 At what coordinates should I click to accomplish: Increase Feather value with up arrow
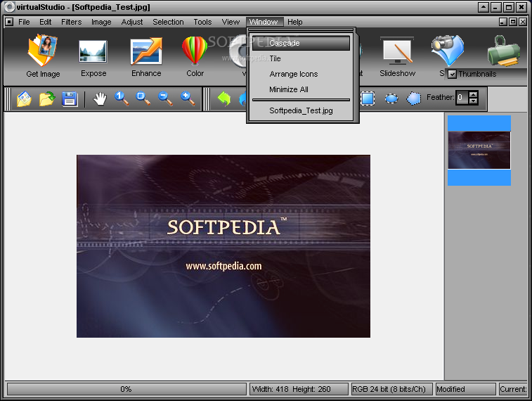pos(473,94)
